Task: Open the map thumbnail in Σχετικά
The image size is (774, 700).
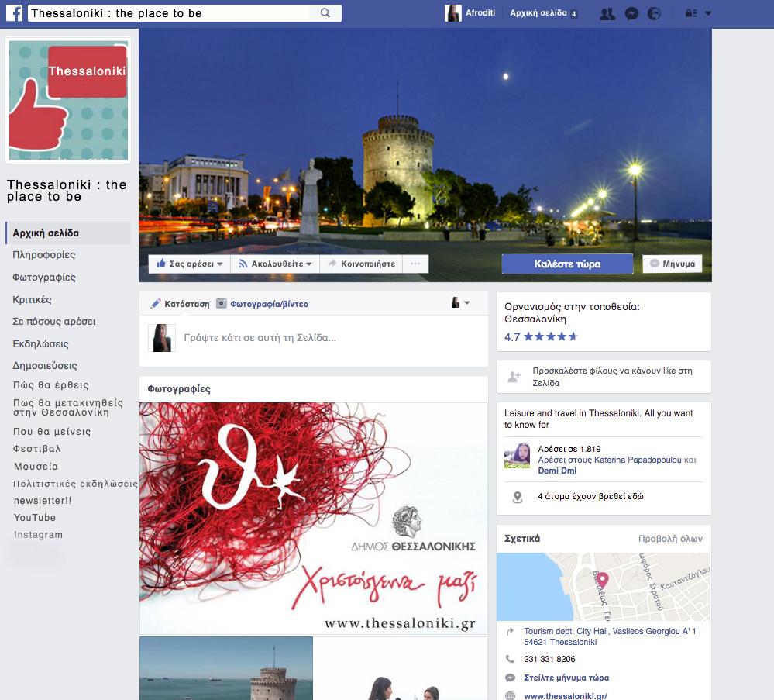Action: coord(604,587)
